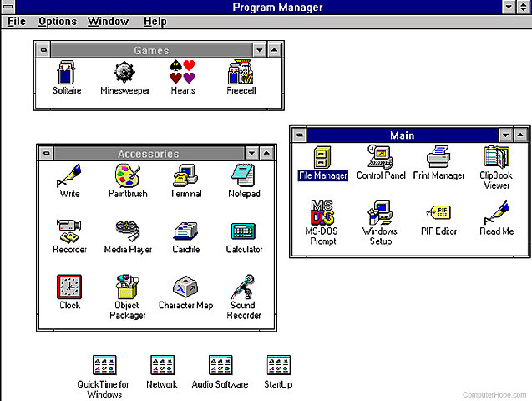Select the Audio Software group icon
Image resolution: width=532 pixels, height=401 pixels.
[x=220, y=365]
